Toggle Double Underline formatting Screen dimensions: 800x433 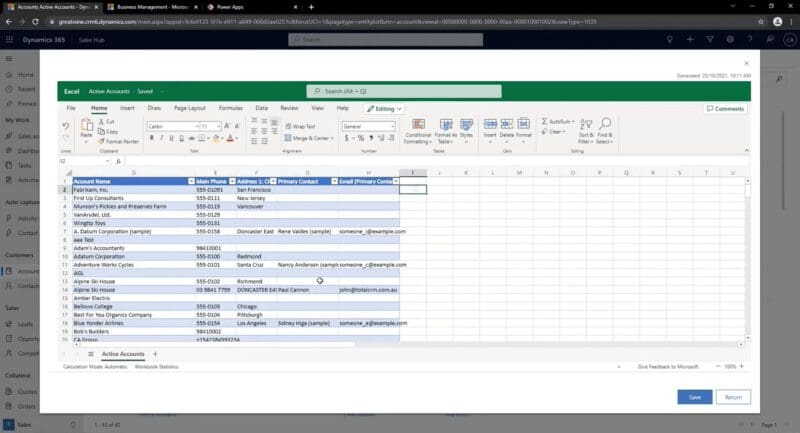tap(182, 138)
